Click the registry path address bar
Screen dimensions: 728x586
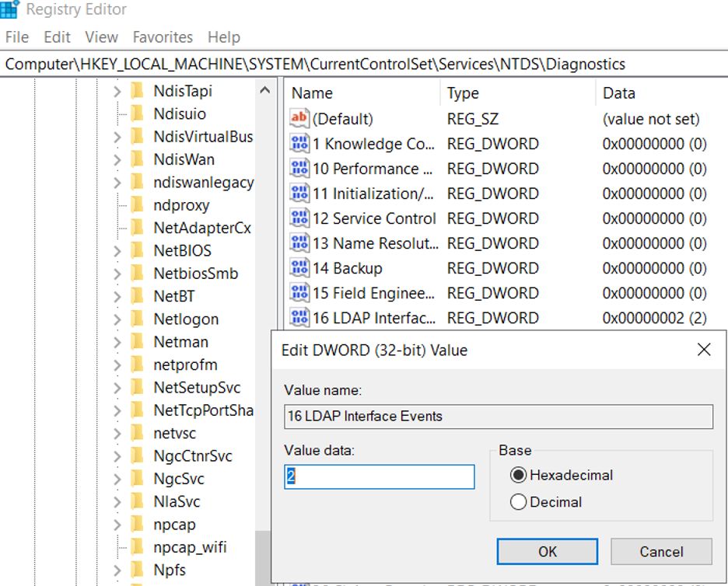pyautogui.click(x=364, y=64)
